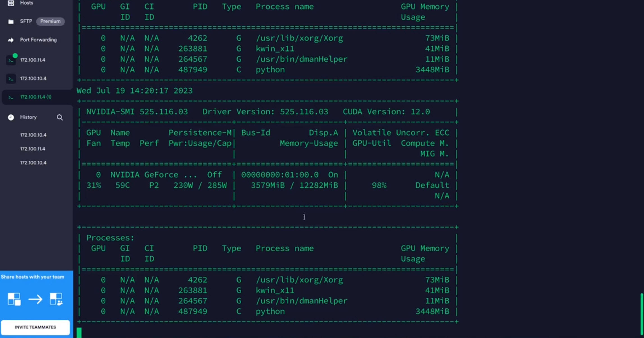Click Bus-Id value 00000000:01:00.0
The image size is (644, 338).
tap(280, 175)
